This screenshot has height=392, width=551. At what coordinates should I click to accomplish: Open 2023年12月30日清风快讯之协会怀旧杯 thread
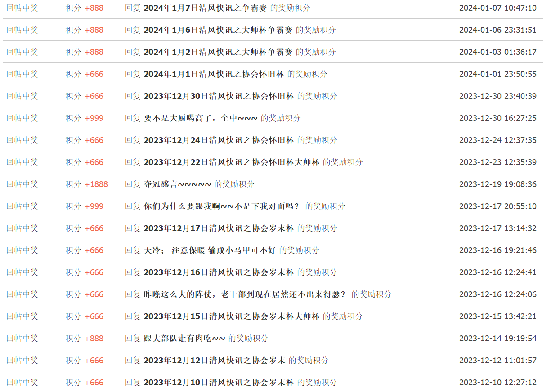(219, 96)
